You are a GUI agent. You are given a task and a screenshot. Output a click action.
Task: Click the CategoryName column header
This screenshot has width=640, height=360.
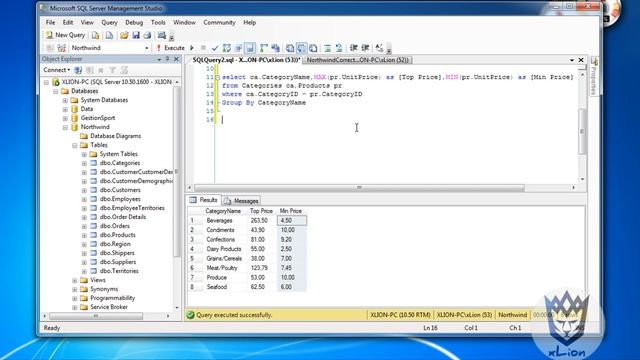coord(223,211)
